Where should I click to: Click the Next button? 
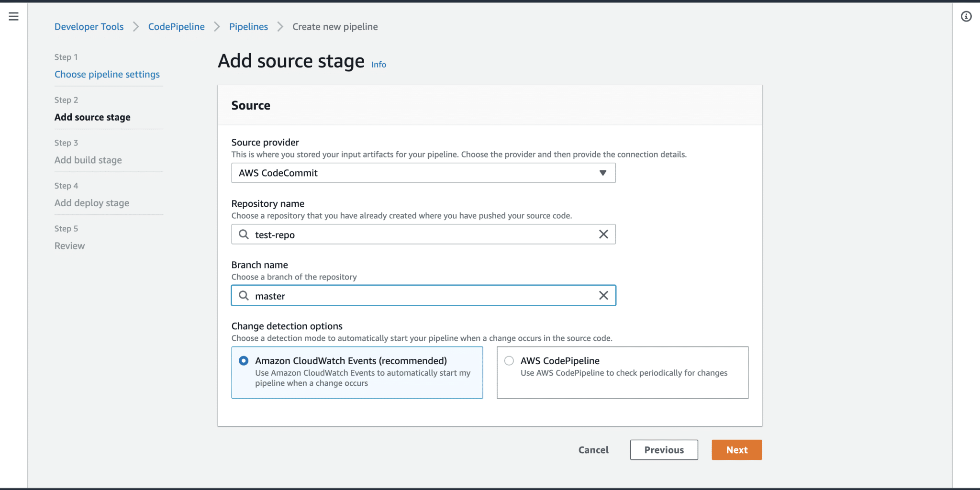tap(736, 450)
